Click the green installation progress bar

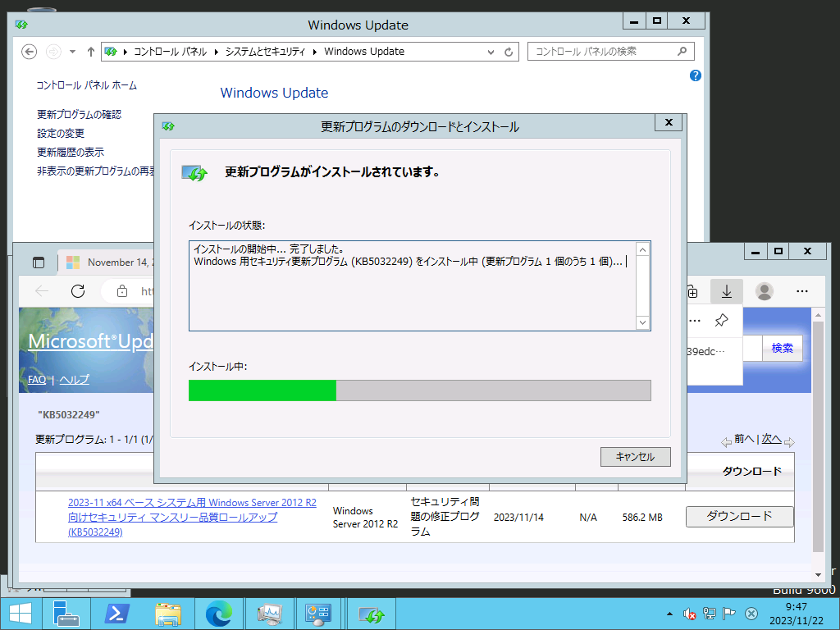pos(262,390)
